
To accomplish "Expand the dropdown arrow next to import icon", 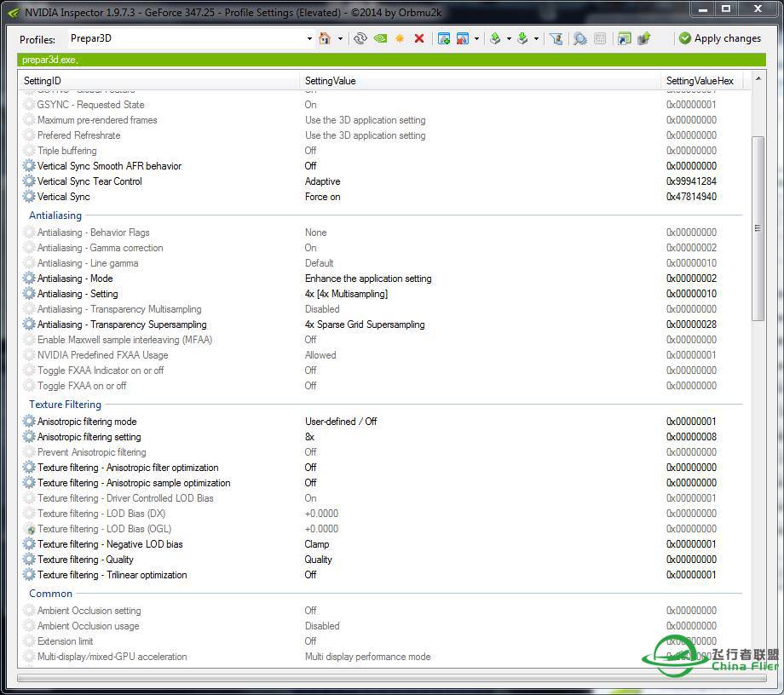I will pyautogui.click(x=536, y=38).
